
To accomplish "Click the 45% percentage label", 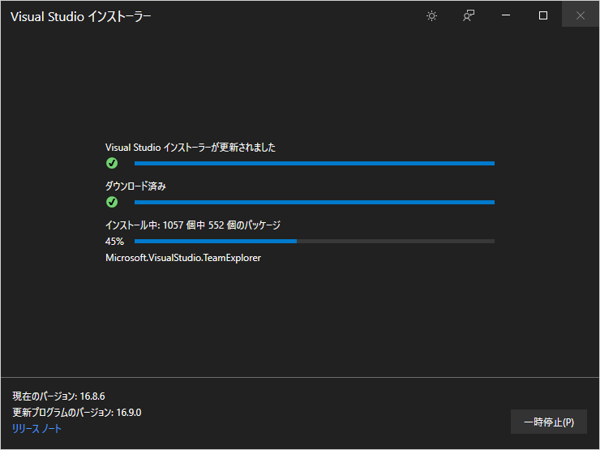I will tap(114, 241).
